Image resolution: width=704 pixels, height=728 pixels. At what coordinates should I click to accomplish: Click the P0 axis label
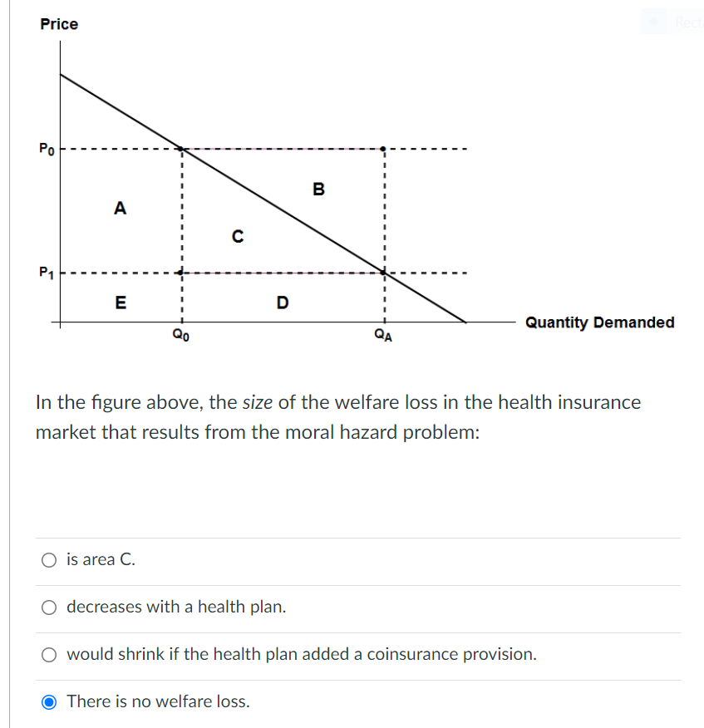point(48,147)
